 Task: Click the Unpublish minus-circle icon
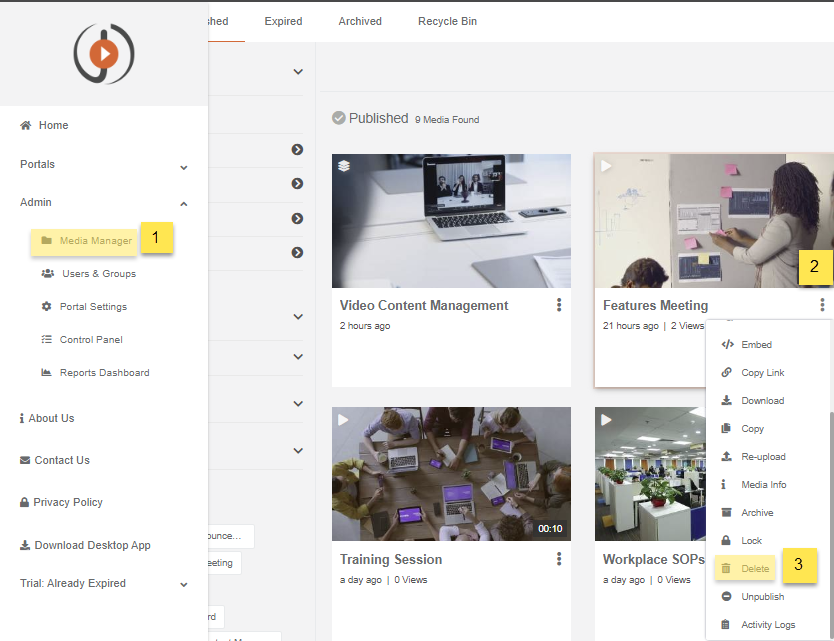point(727,597)
